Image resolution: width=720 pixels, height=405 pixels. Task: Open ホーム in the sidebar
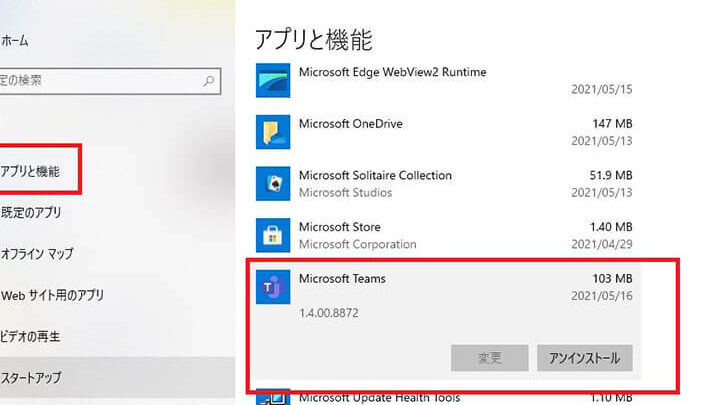(15, 41)
